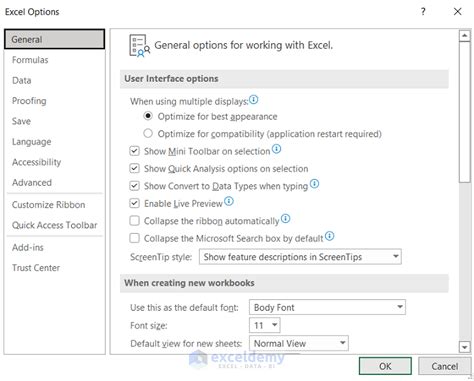Click the General options header icon
This screenshot has height=381, width=474.
tap(139, 46)
